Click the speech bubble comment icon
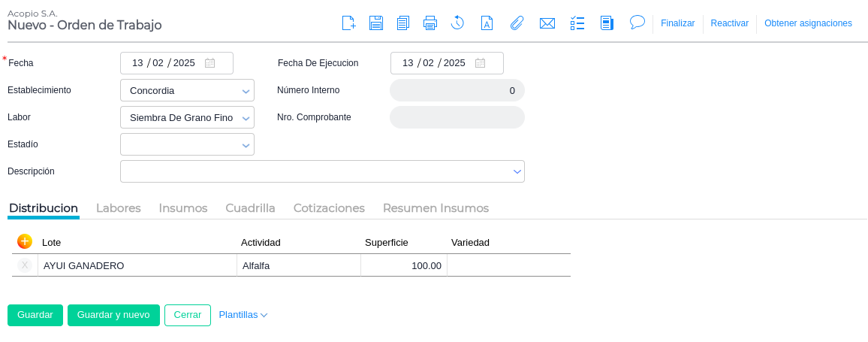 (637, 23)
